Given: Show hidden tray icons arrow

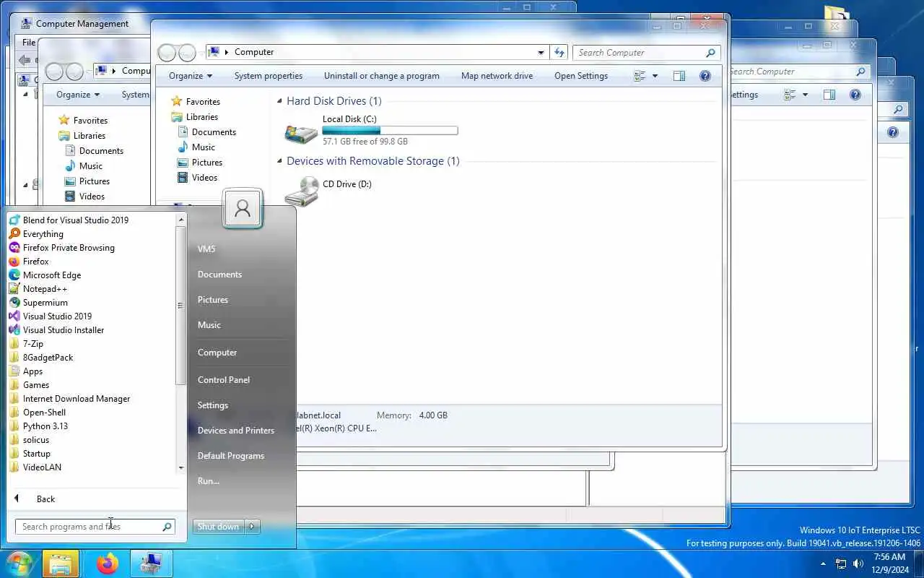Looking at the screenshot, I should click(x=823, y=564).
